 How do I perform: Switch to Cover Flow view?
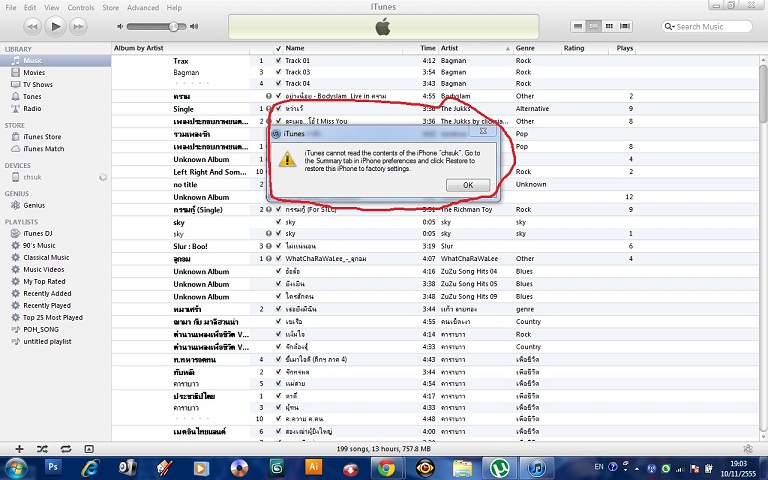click(625, 26)
